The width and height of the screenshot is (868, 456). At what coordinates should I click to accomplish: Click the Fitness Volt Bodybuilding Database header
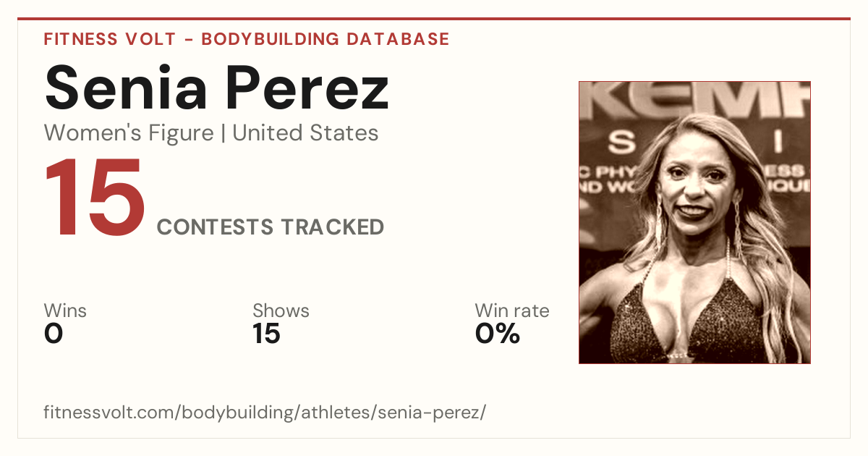click(247, 39)
